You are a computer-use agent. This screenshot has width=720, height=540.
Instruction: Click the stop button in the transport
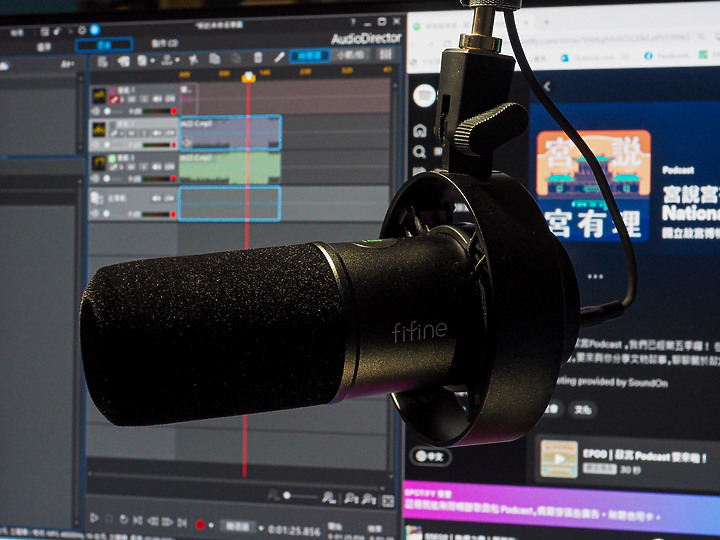coord(109,518)
